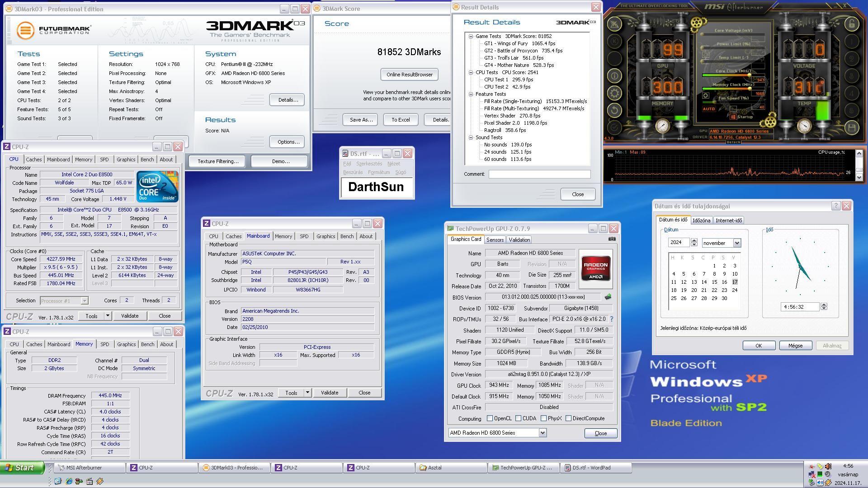Switch to TechPowerUp GPU-Z taskbar button
This screenshot has width=868, height=488.
[x=524, y=468]
